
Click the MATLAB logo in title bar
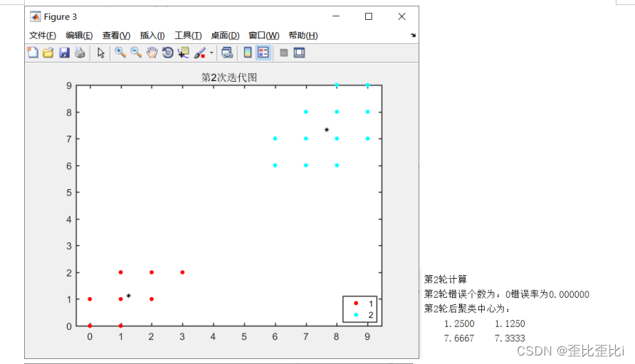click(35, 16)
